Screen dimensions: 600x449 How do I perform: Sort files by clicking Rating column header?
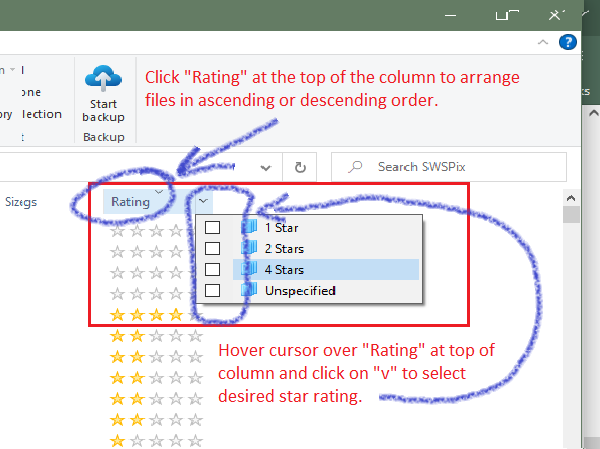(x=131, y=202)
